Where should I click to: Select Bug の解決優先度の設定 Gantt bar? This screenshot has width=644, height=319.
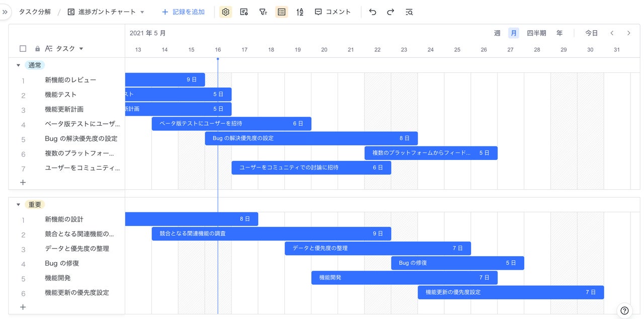click(311, 138)
